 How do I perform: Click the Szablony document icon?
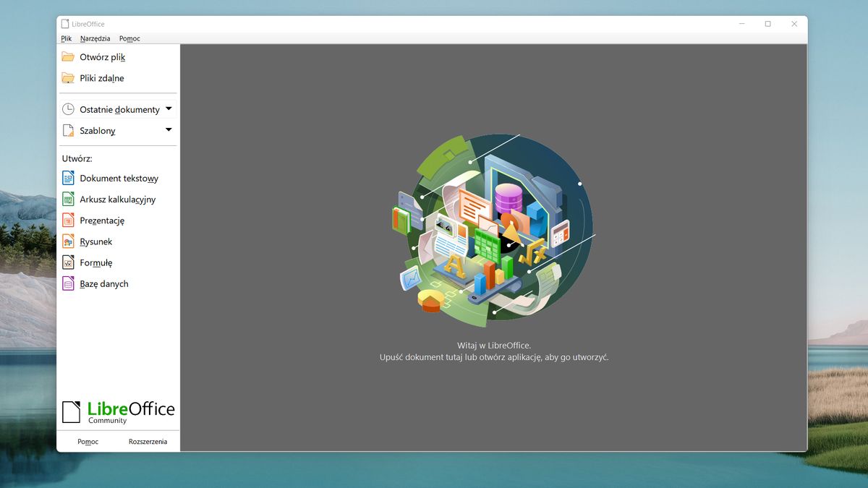[x=69, y=130]
